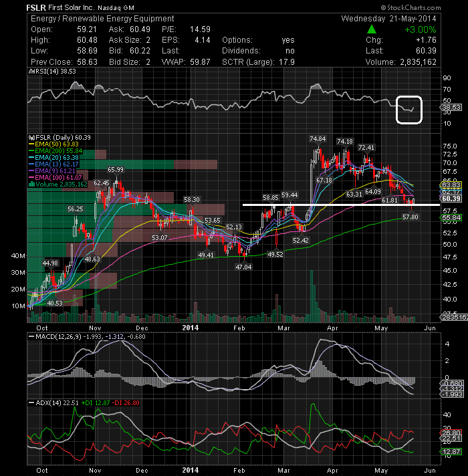Click the Wednesday 21-May-2014 date
Image resolution: width=468 pixels, height=476 pixels.
pos(388,19)
